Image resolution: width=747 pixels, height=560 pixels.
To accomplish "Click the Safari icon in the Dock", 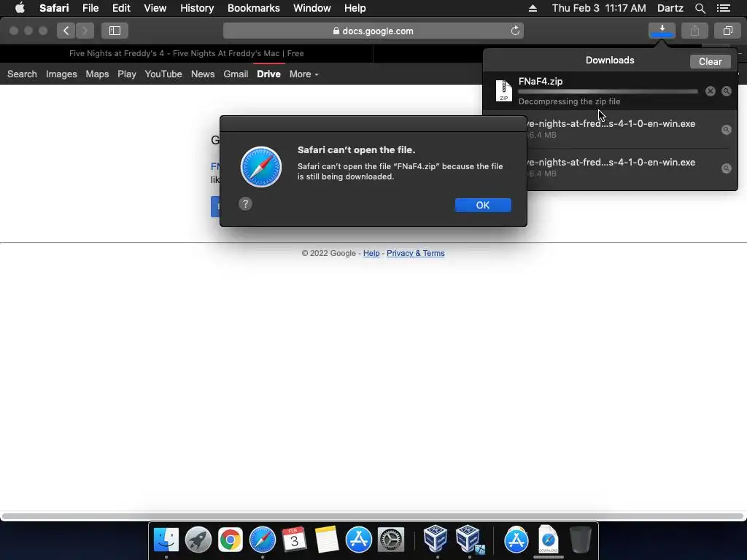I will pos(262,540).
